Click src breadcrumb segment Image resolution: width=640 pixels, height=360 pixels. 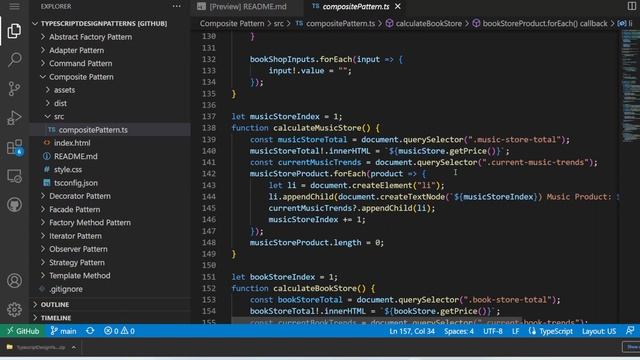[x=278, y=24]
